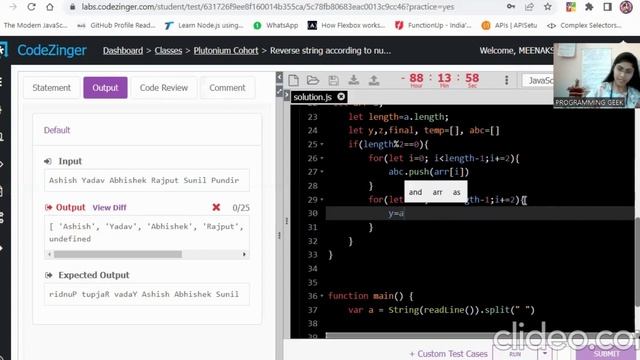Open WhatsApp bookmark
The image size is (640, 360).
276,25
